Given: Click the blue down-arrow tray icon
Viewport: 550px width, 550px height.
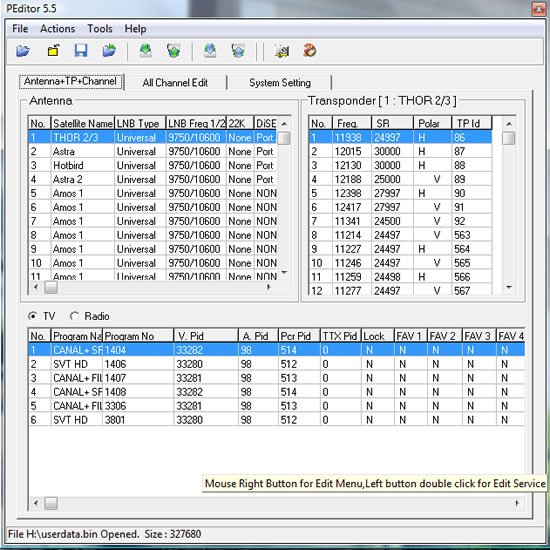Looking at the screenshot, I should (210, 51).
